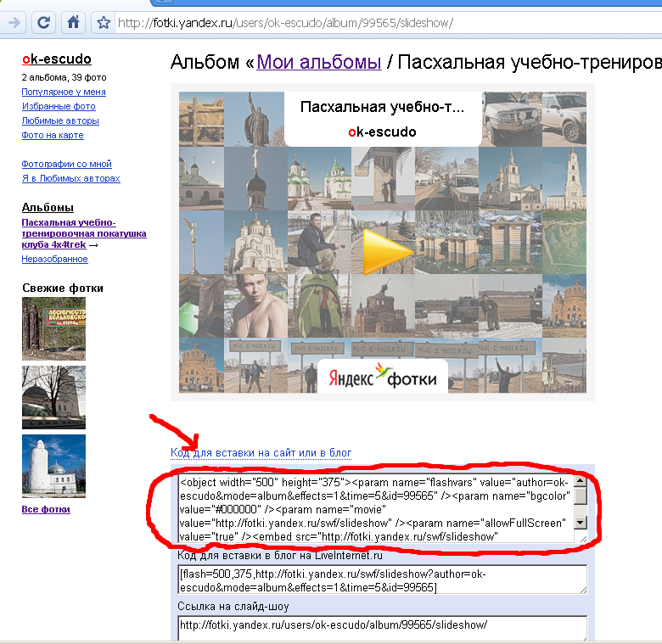Image resolution: width=662 pixels, height=644 pixels.
Task: Bookmark this page with the star icon
Action: [x=104, y=23]
